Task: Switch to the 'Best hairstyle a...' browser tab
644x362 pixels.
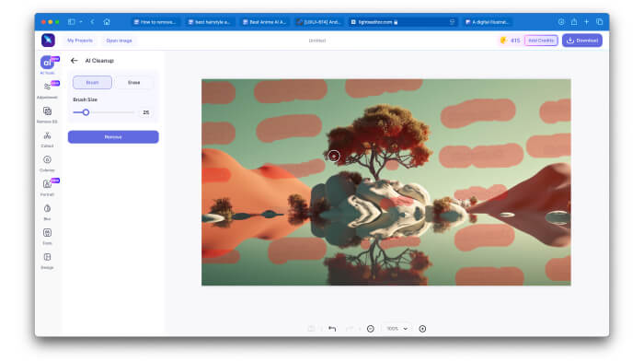Action: [210, 22]
